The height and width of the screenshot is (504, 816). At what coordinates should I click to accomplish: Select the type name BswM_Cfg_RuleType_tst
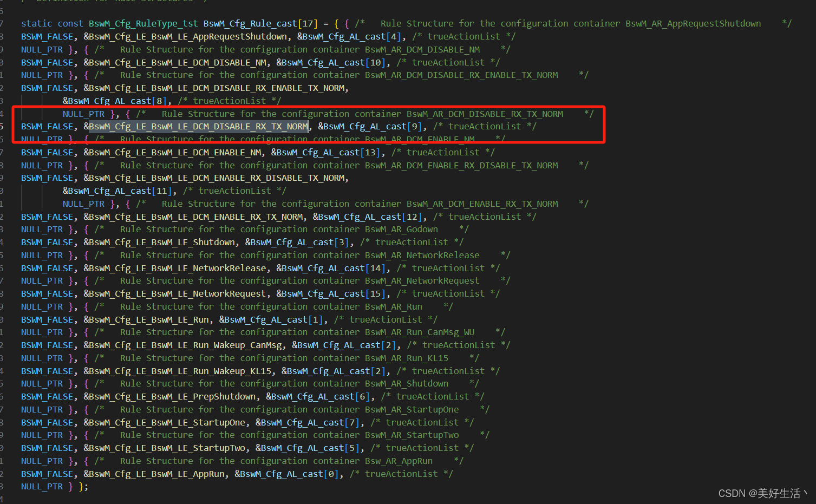143,23
